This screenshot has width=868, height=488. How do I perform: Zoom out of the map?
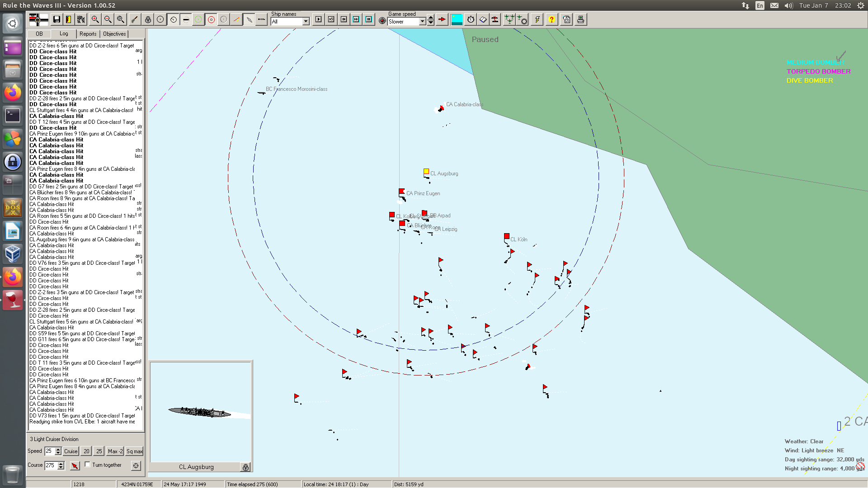coord(108,19)
